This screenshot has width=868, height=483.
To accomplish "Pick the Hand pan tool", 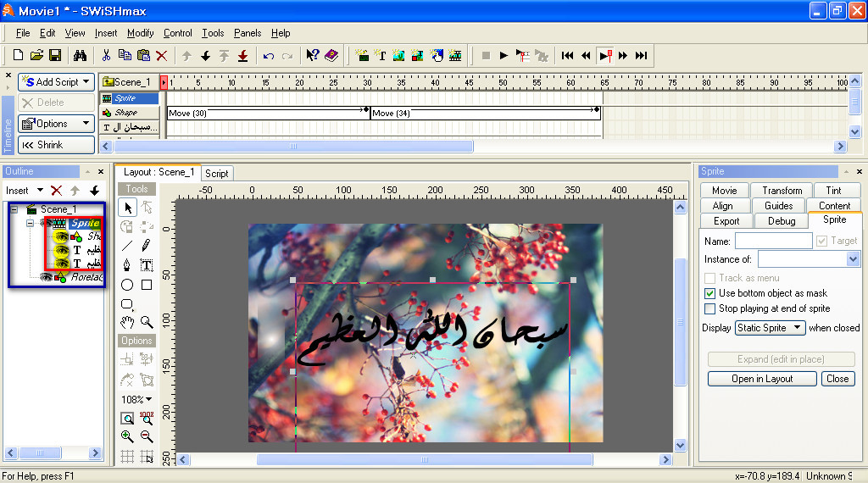I will click(x=127, y=322).
